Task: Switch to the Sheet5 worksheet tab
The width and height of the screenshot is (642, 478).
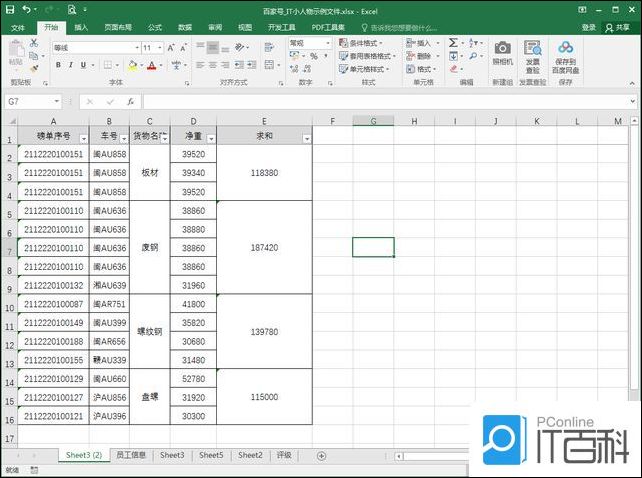Action: click(x=211, y=455)
